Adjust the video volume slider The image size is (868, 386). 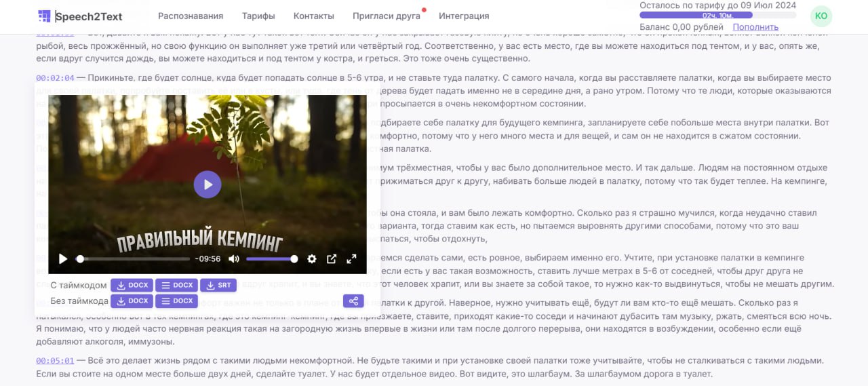pos(271,258)
